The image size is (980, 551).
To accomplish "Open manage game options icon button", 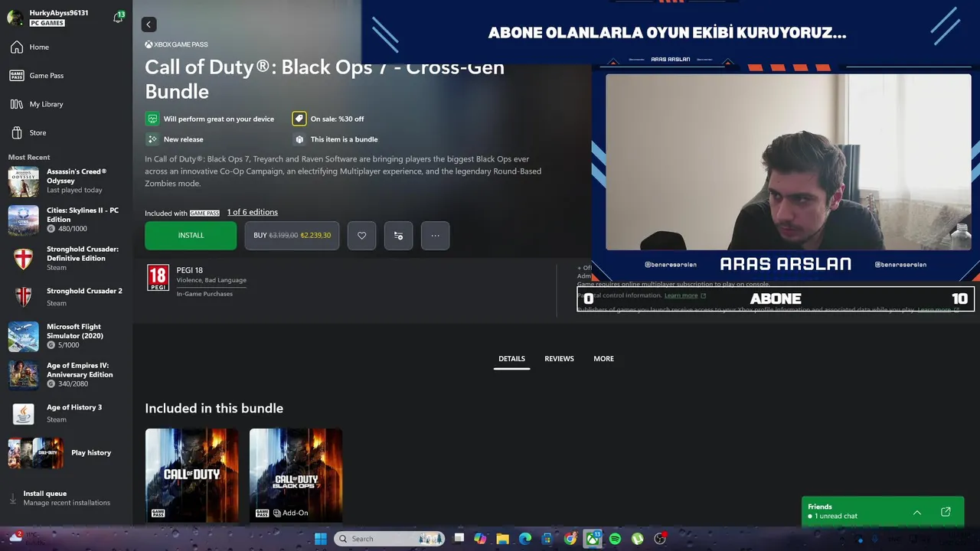I will 398,236.
